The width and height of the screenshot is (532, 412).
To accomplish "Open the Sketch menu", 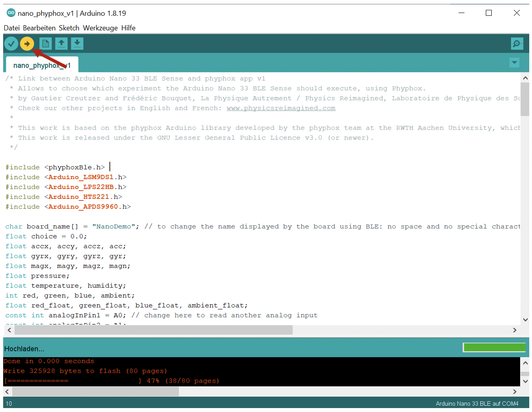I will pos(69,28).
